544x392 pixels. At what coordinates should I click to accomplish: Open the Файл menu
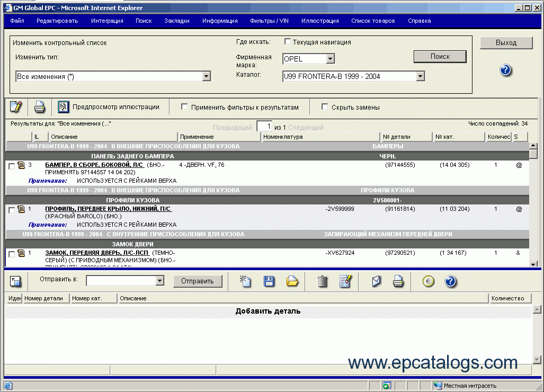tap(17, 21)
